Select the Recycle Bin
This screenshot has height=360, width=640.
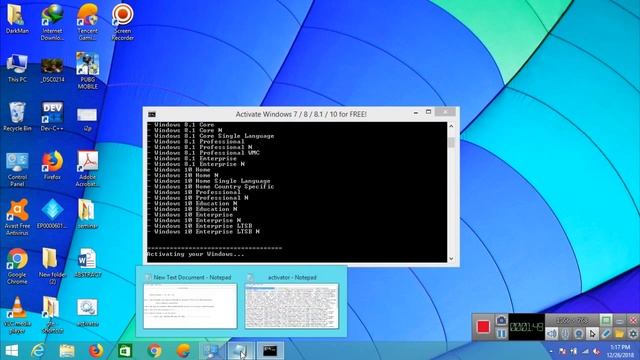pyautogui.click(x=17, y=117)
